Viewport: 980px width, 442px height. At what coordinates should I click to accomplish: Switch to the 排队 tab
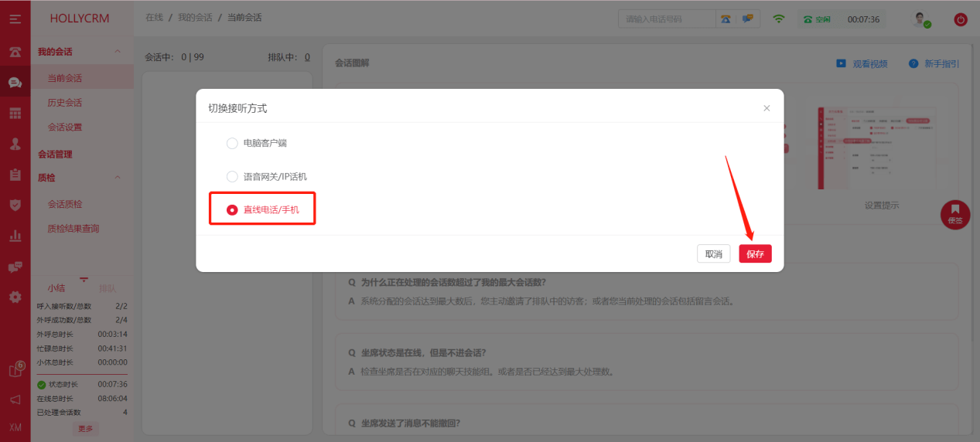[108, 288]
